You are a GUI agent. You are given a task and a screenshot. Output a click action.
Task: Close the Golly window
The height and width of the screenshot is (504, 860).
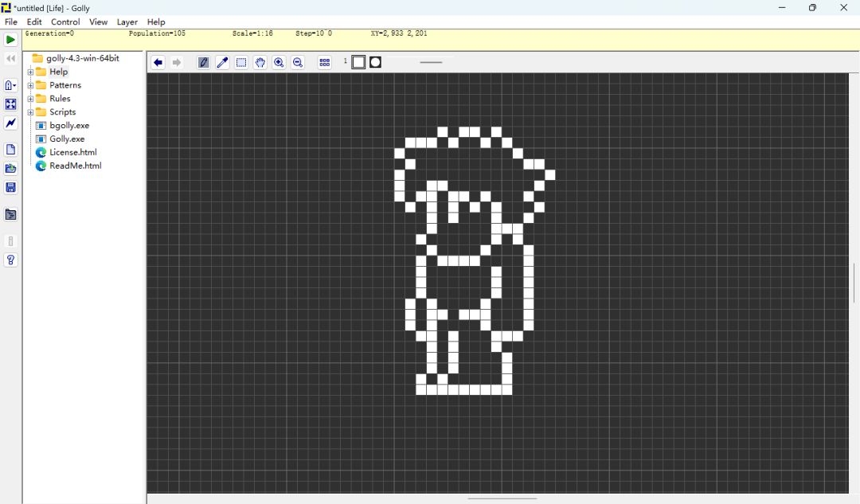pos(843,8)
